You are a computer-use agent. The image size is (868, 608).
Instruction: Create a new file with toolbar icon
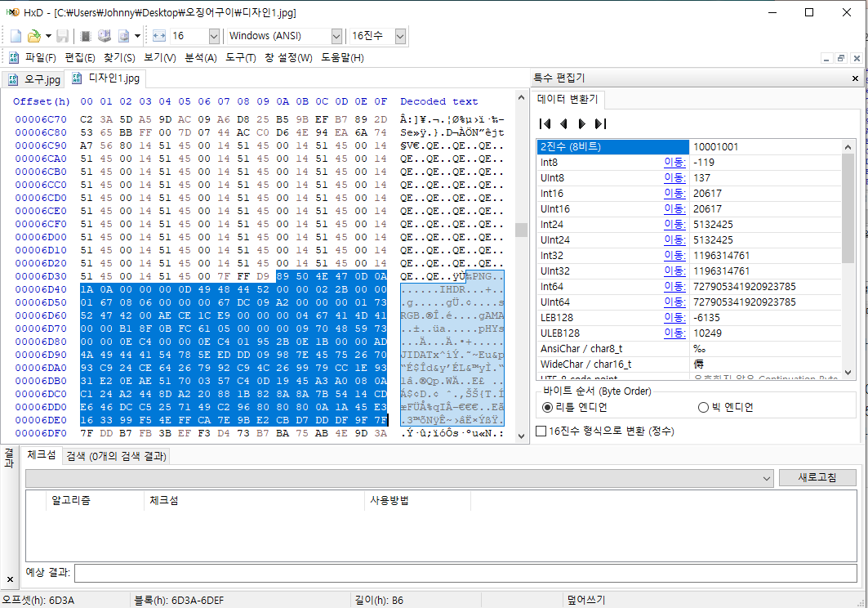point(16,36)
